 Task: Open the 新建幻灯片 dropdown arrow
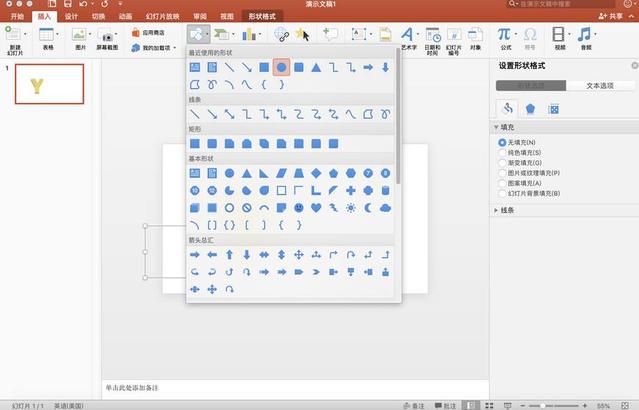(25, 34)
